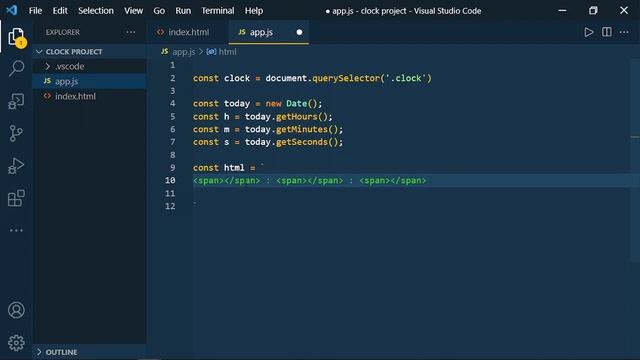The image size is (640, 360).
Task: Open the Accounts menu
Action: [x=16, y=310]
